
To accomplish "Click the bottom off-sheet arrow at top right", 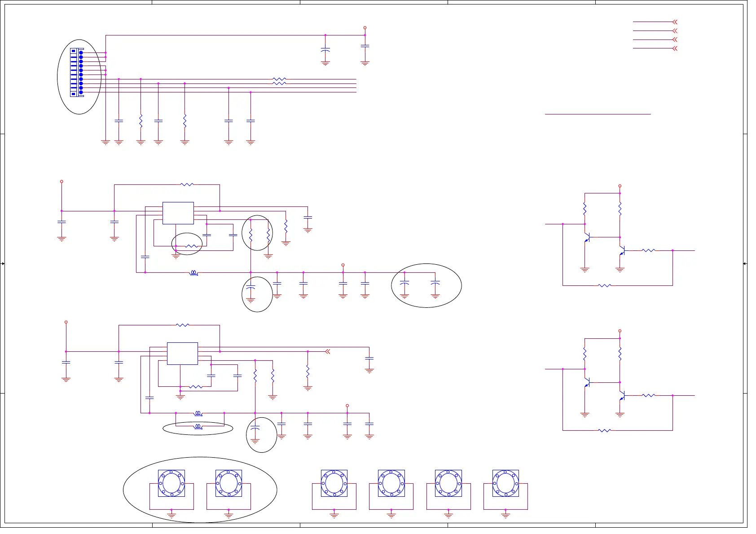I will (674, 48).
